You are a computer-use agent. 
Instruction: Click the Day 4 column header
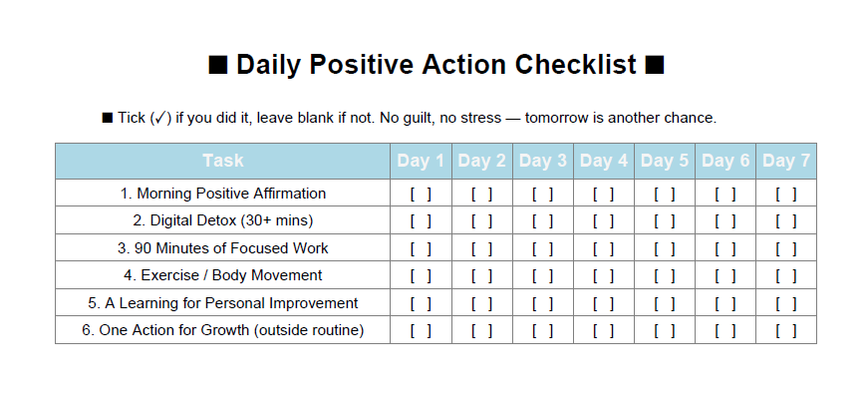[x=604, y=161]
